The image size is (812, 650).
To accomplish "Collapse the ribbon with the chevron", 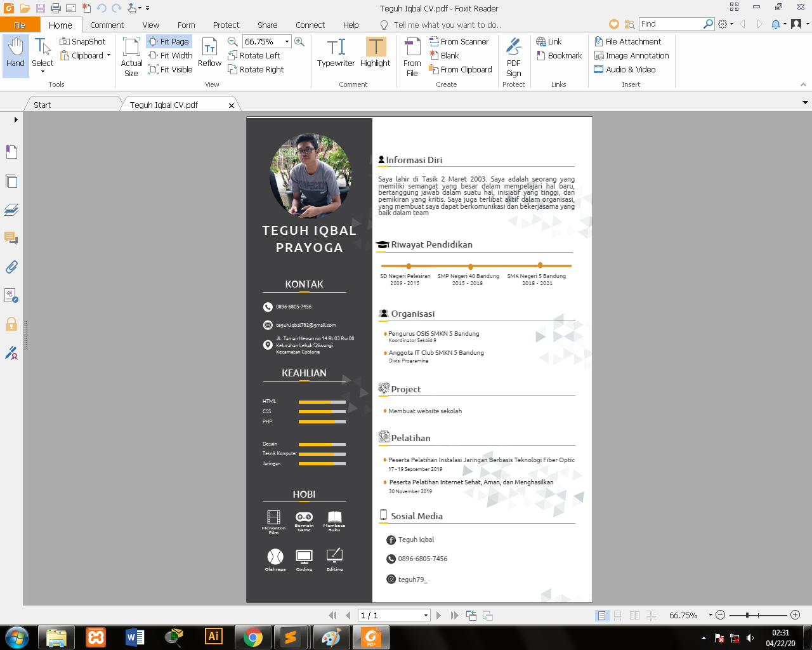I will pyautogui.click(x=803, y=84).
